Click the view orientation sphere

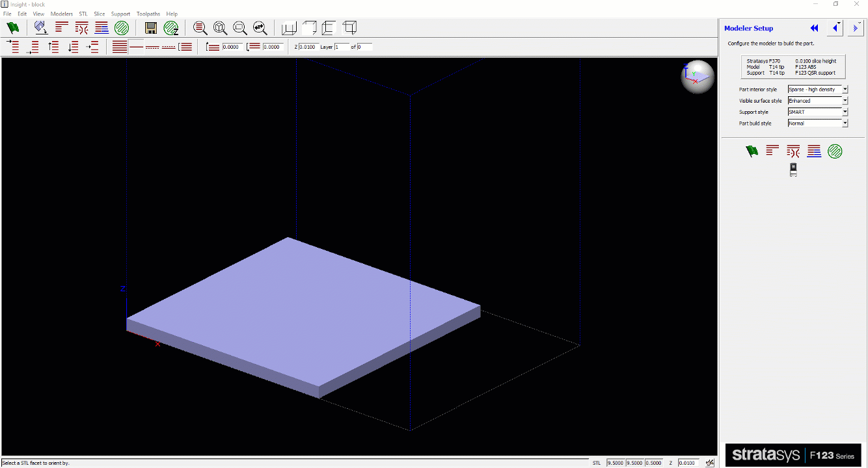697,76
